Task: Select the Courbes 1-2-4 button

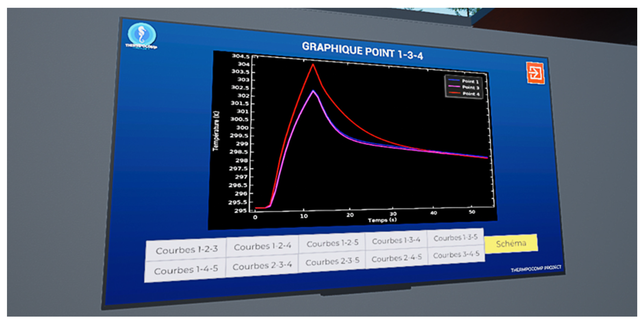Action: 262,246
